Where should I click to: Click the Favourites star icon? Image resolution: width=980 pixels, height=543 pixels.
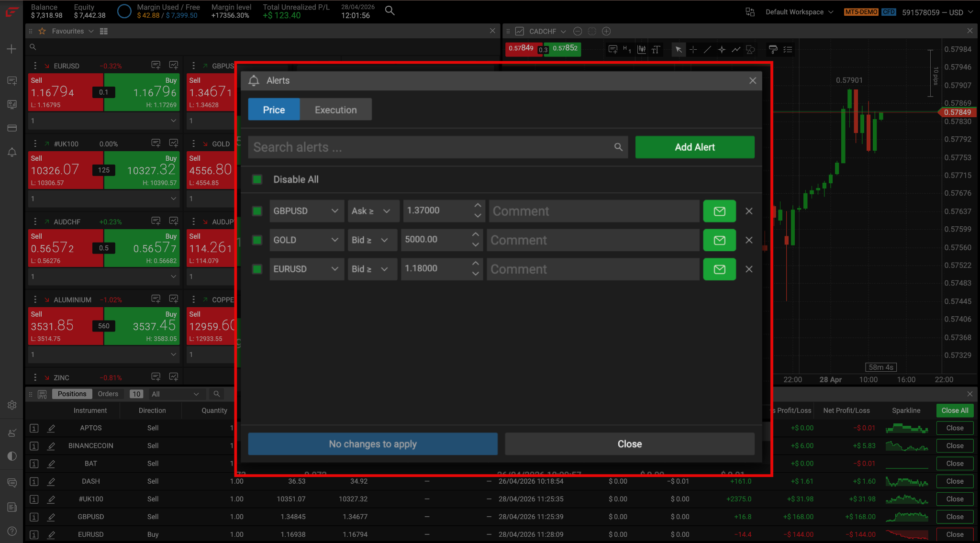click(x=42, y=31)
